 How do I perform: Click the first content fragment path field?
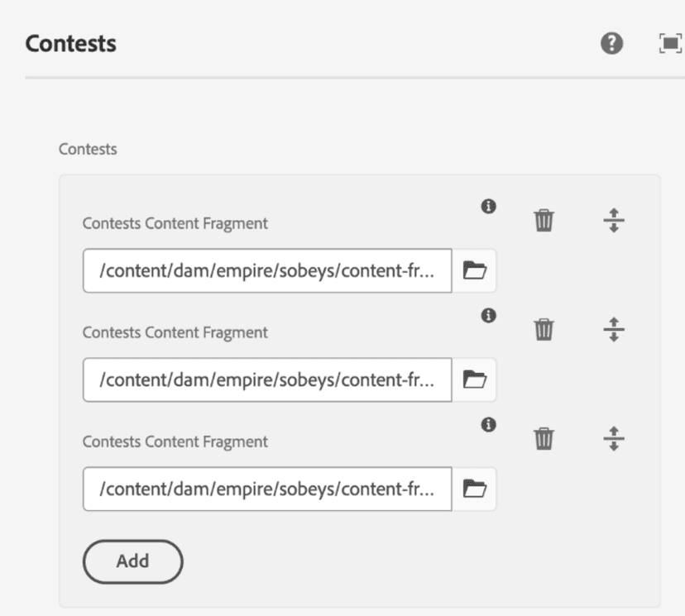(267, 270)
